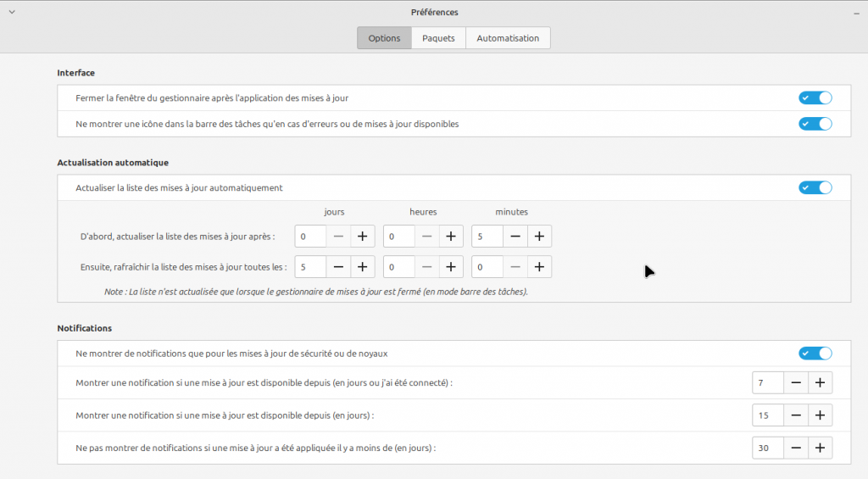Viewport: 868px width, 479px height.
Task: Disable closing manager window after applying updates
Action: (815, 98)
